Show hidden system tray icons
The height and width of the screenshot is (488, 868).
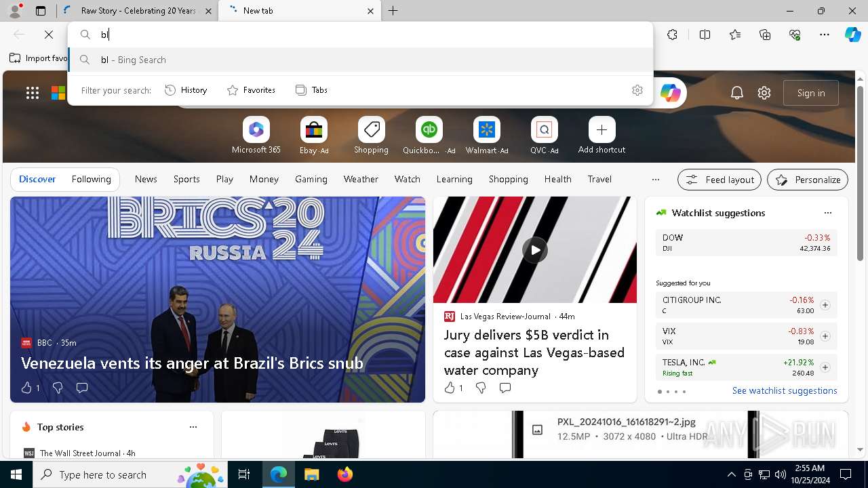[x=731, y=474]
